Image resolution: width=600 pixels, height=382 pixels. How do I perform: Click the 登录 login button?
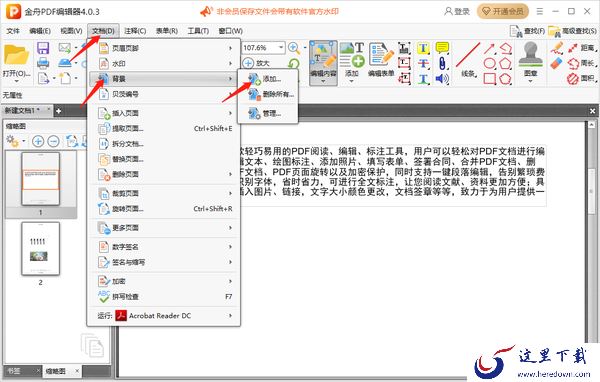pos(457,11)
